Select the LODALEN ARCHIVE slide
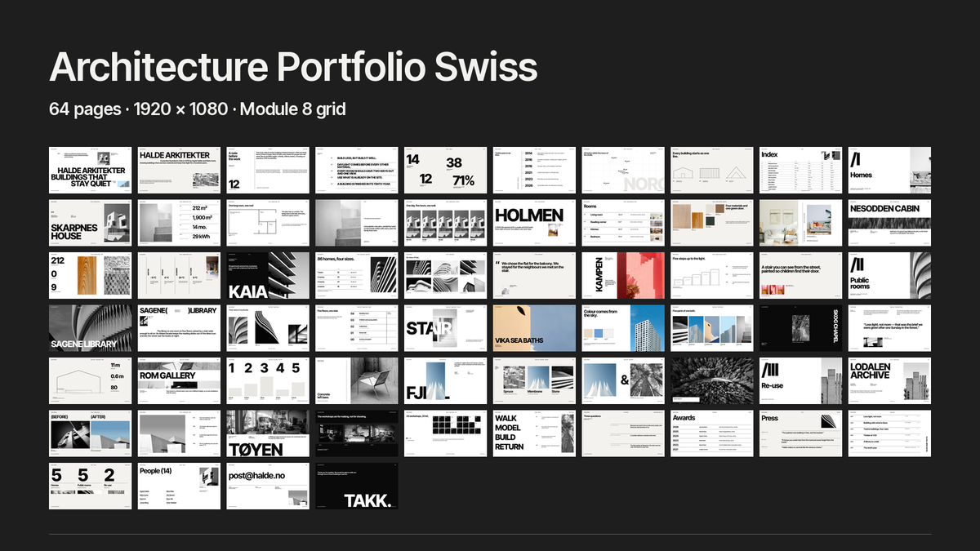Screen dimensions: 980x551 889,380
